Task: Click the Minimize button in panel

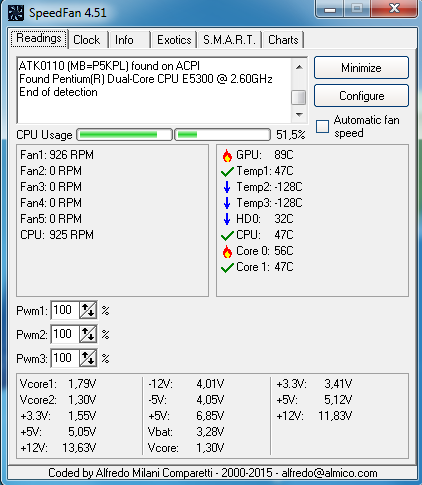Action: [x=361, y=68]
